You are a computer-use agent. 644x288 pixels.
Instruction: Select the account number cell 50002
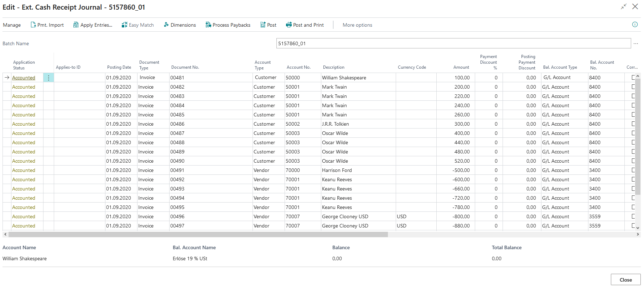click(303, 124)
